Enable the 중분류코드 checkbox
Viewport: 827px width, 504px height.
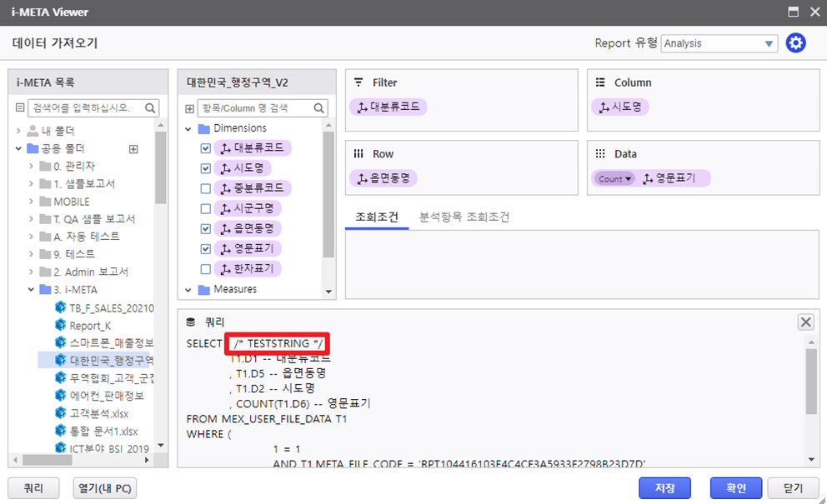point(205,188)
